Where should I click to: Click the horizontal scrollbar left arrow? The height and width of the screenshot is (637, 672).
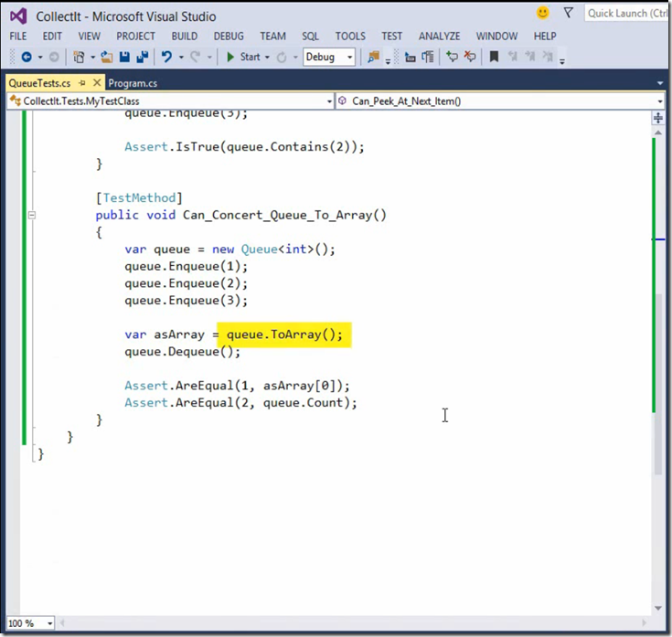click(x=62, y=623)
